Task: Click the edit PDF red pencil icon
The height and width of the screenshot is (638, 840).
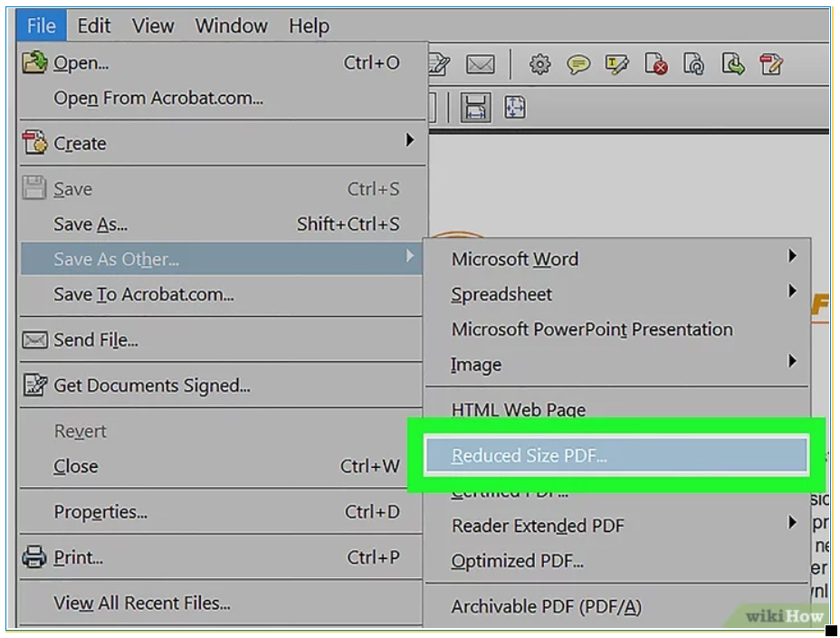Action: click(771, 64)
